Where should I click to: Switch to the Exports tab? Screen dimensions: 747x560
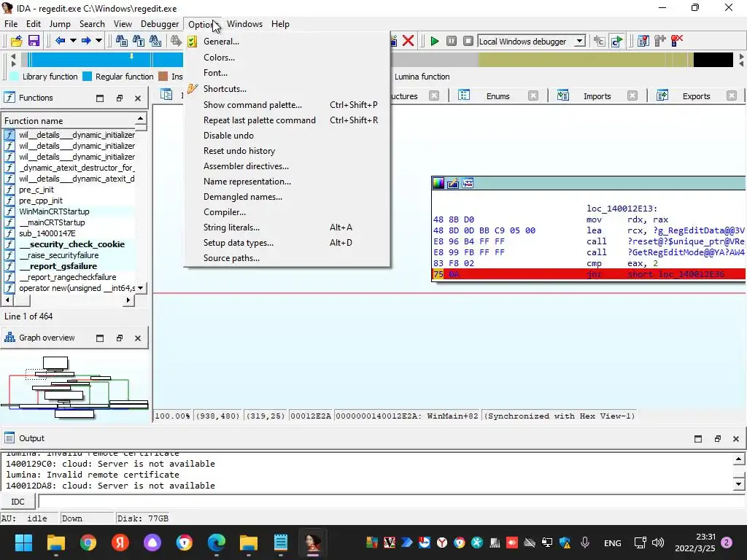(696, 96)
